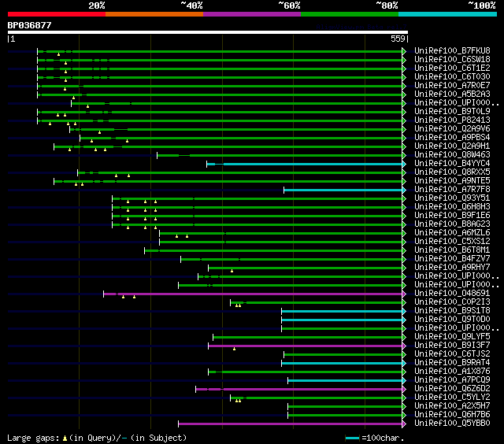Select the UniRef100_B6T8M1 label
Viewport: 504px width, 444px height.
click(x=452, y=250)
